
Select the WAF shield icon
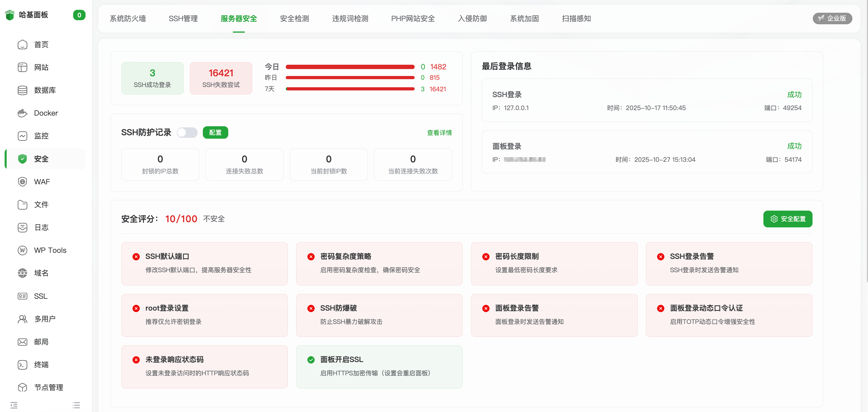pyautogui.click(x=22, y=181)
